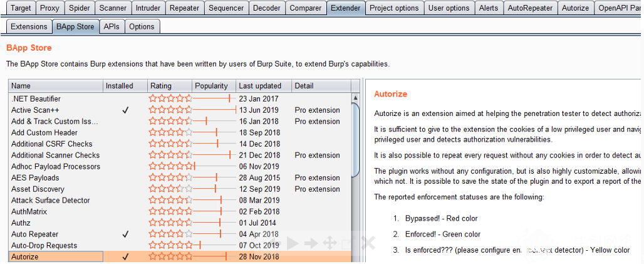This screenshot has height=264, width=644.
Task: Select Add & Track Custom Iss... row
Action: pyautogui.click(x=180, y=121)
